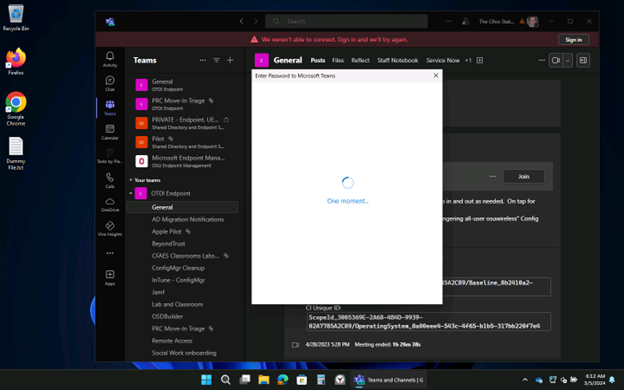624x390 pixels.
Task: Show hidden system tray icons chevron
Action: (x=525, y=380)
